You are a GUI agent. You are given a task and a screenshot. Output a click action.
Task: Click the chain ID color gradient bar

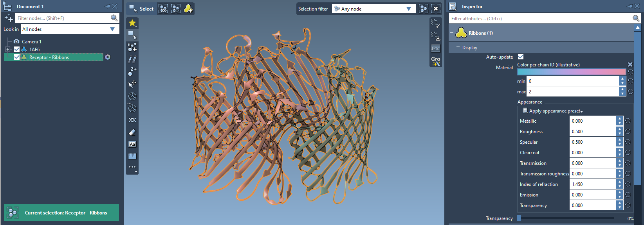571,72
